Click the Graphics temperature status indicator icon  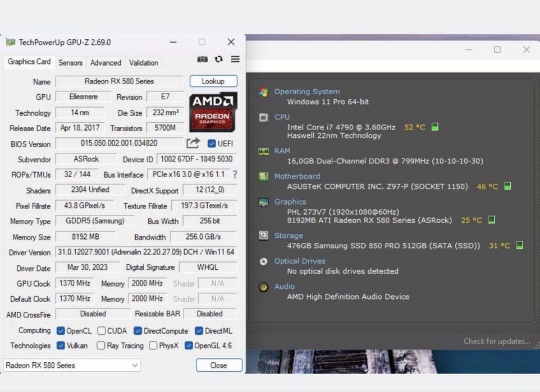[x=492, y=220]
